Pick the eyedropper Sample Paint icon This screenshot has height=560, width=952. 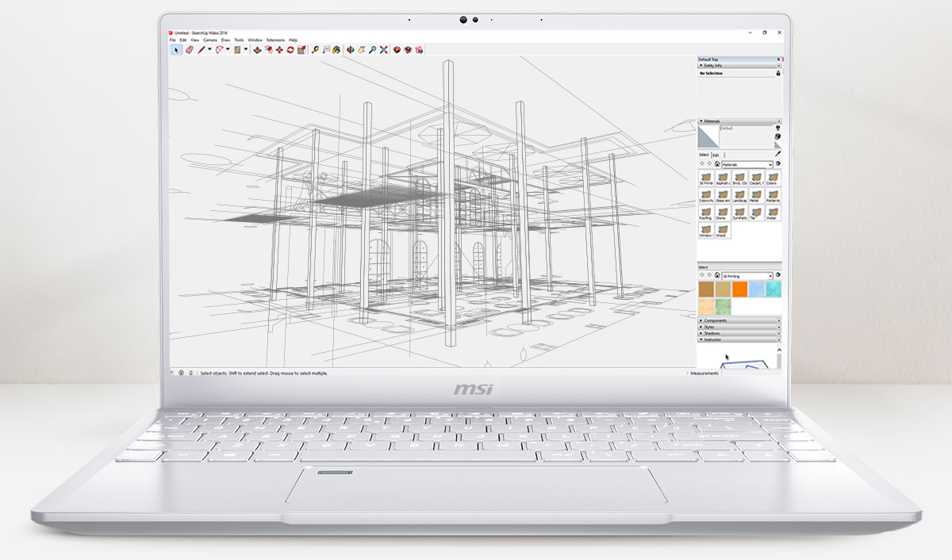point(777,152)
